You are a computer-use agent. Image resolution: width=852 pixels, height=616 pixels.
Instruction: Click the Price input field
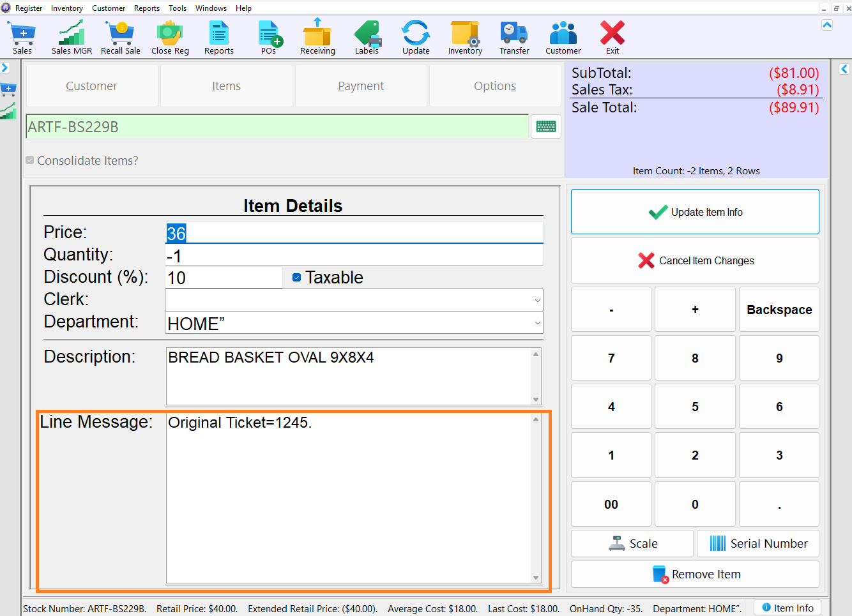[x=354, y=233]
